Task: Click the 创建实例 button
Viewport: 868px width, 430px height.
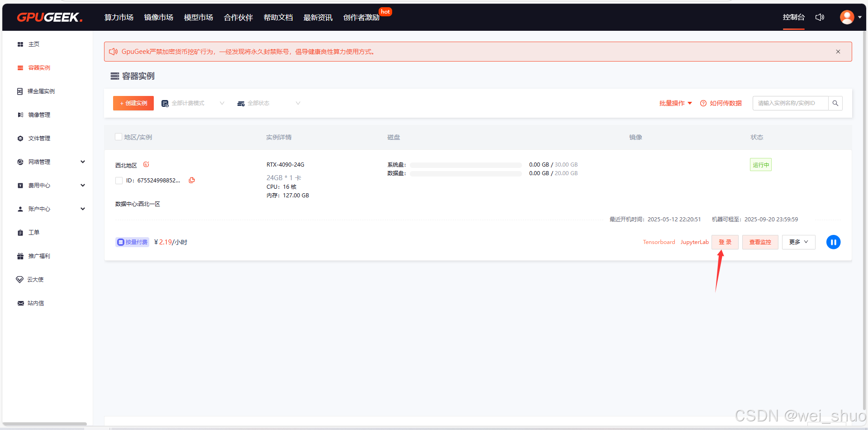Action: (x=133, y=103)
